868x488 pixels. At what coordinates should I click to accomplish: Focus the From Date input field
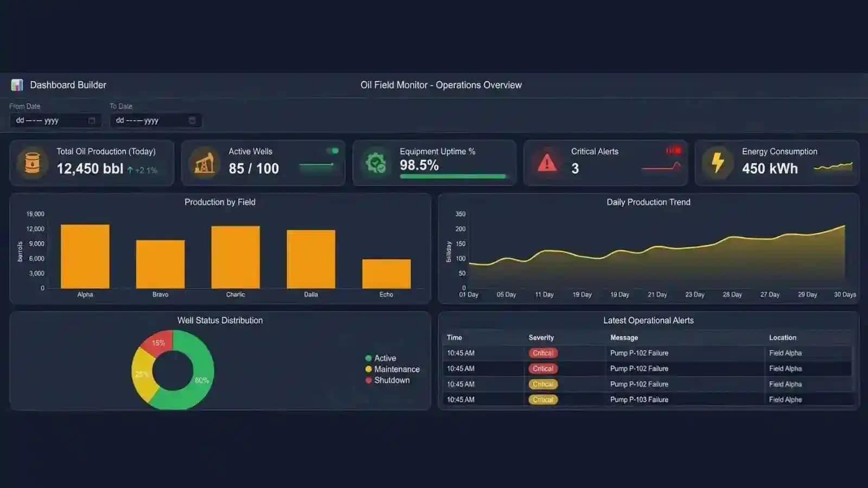point(55,120)
